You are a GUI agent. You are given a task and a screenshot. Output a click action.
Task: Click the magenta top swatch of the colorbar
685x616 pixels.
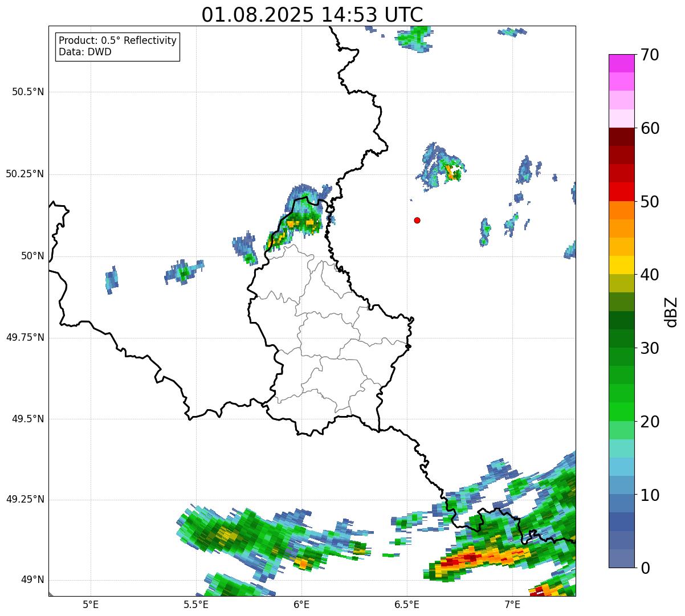coord(621,63)
